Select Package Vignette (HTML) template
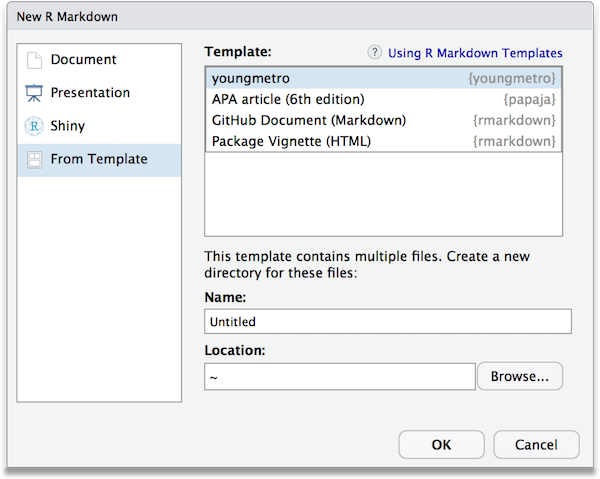 [291, 141]
